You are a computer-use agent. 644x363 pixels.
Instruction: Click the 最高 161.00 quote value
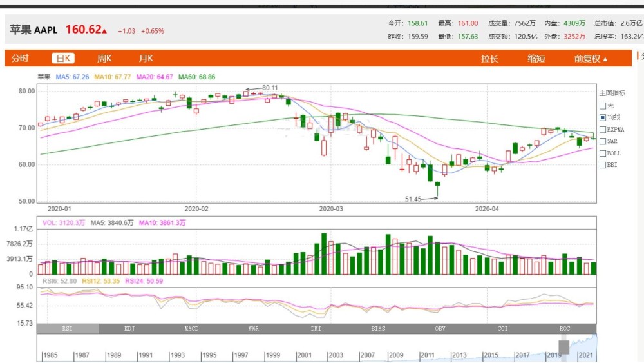coord(458,23)
